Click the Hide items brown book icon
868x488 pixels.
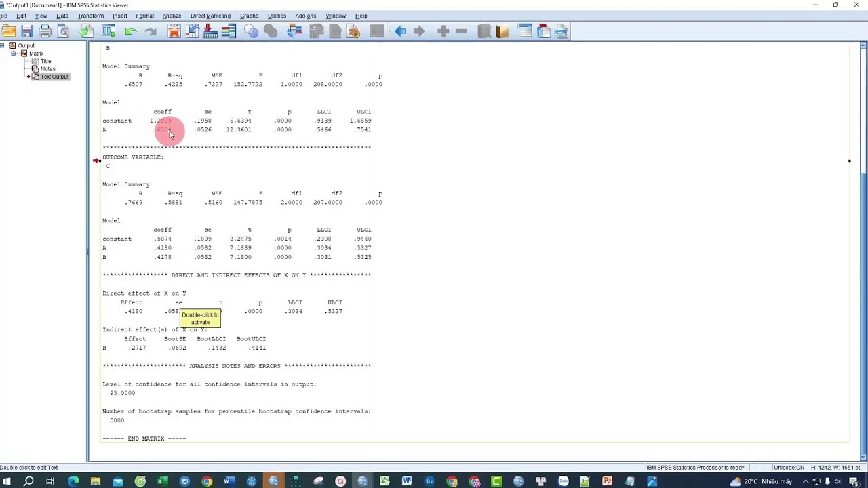tap(502, 31)
